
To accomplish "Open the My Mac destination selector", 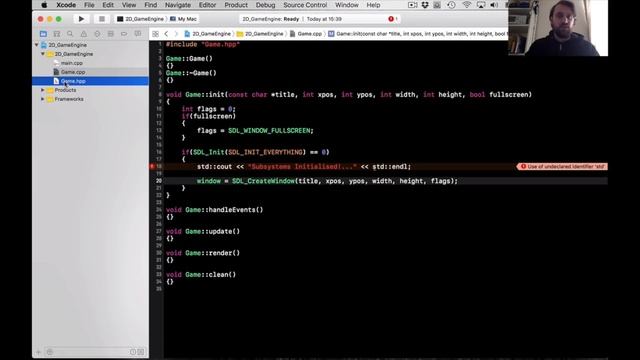I will tap(184, 19).
